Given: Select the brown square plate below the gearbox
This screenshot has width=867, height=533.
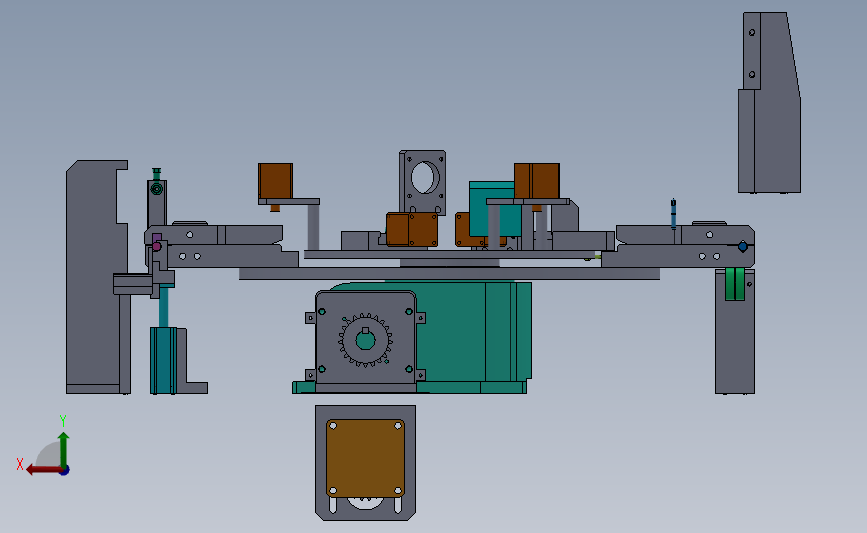Looking at the screenshot, I should click(365, 458).
